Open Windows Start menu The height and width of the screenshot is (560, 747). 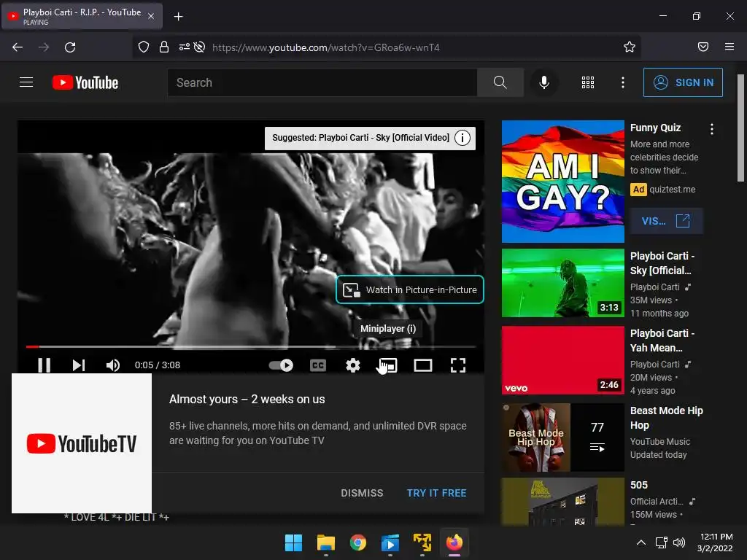(293, 542)
